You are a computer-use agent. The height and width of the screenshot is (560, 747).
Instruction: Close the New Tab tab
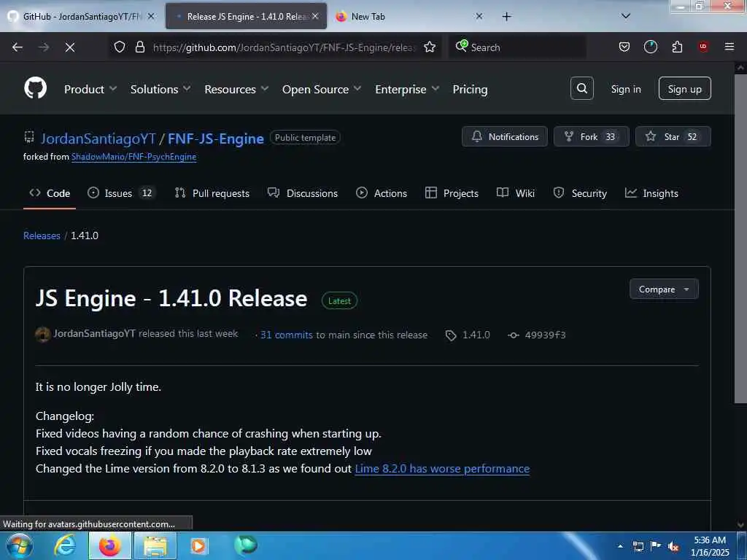(x=479, y=16)
